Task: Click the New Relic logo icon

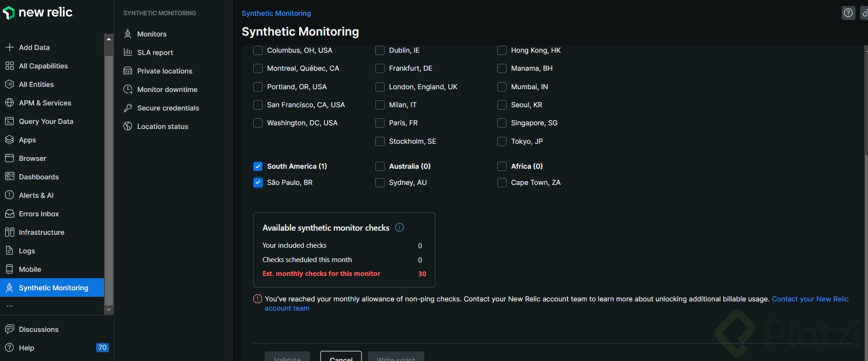Action: [x=9, y=13]
